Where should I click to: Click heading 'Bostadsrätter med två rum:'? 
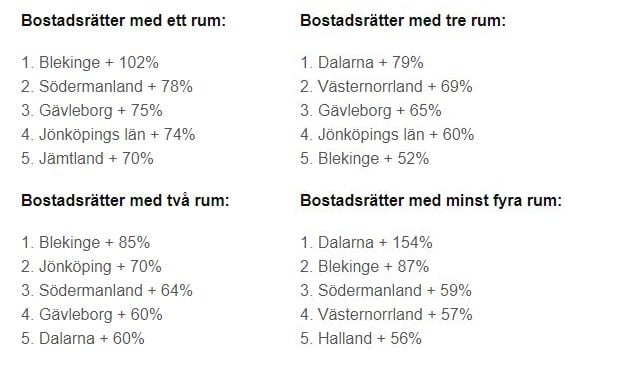pyautogui.click(x=125, y=200)
